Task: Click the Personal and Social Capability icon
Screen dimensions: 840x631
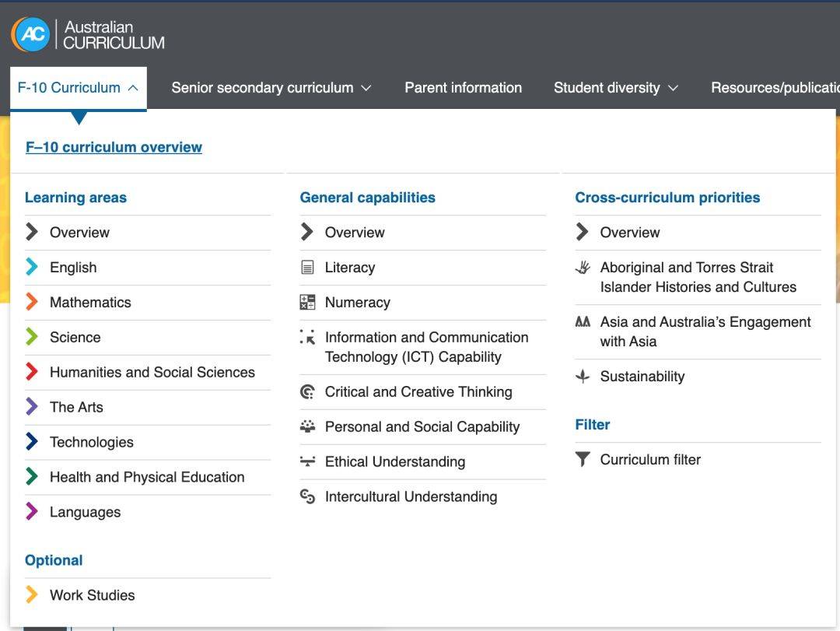Action: pos(307,426)
